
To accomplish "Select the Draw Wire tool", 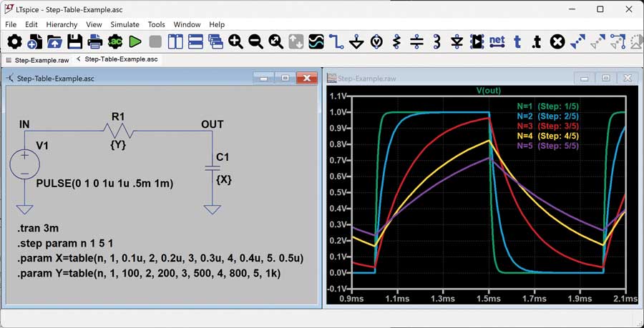I will point(336,42).
